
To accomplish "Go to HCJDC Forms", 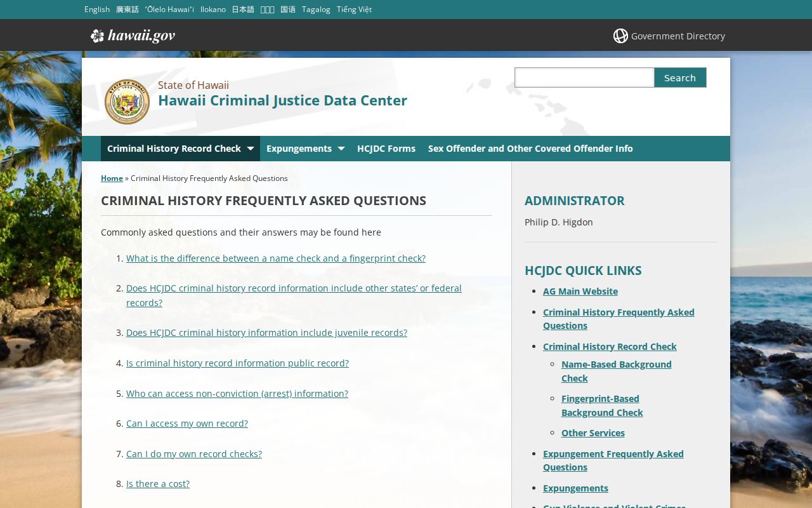I will (x=386, y=149).
